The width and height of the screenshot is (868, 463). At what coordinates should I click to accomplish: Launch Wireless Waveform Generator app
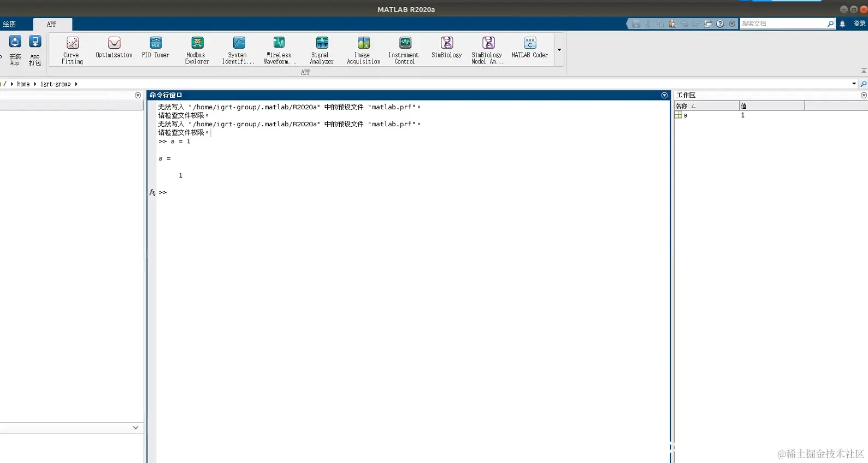pos(280,50)
